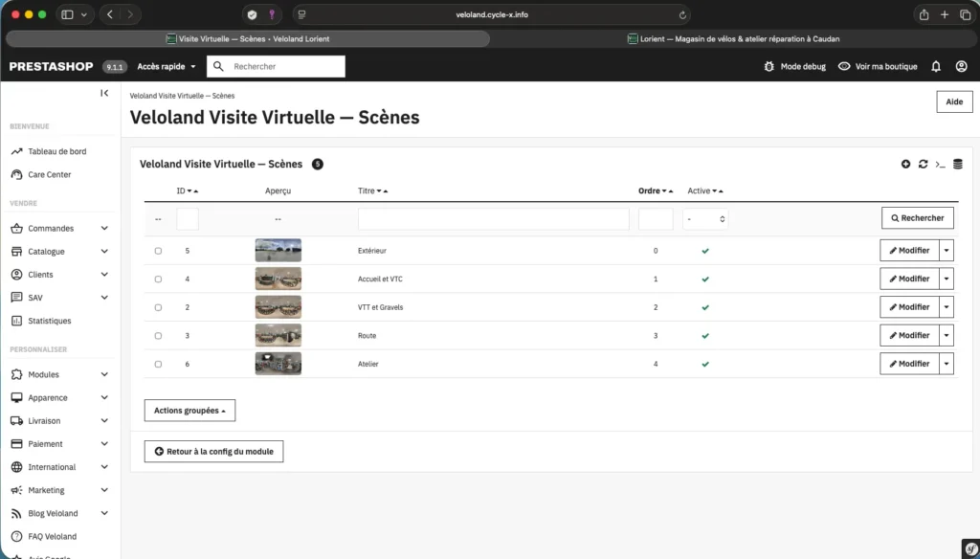This screenshot has height=559, width=980.
Task: Open the employee profile avatar
Action: click(961, 66)
